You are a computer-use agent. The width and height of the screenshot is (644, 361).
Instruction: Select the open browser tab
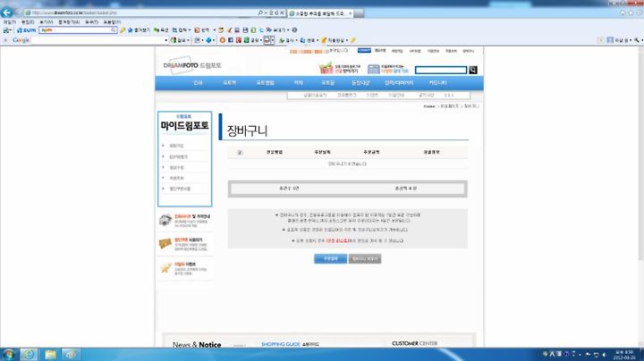click(x=320, y=13)
